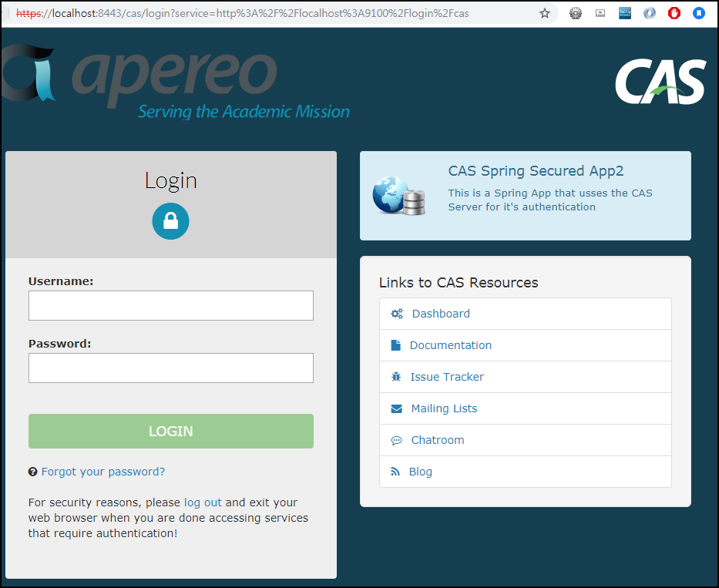The width and height of the screenshot is (719, 588).
Task: Click the bug icon beside Issue Tracker
Action: click(396, 377)
